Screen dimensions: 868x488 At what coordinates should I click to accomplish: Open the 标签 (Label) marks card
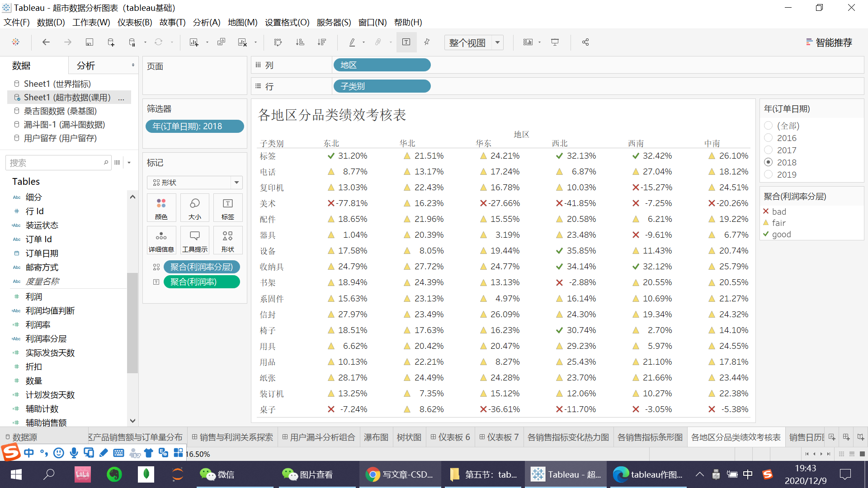pos(227,207)
